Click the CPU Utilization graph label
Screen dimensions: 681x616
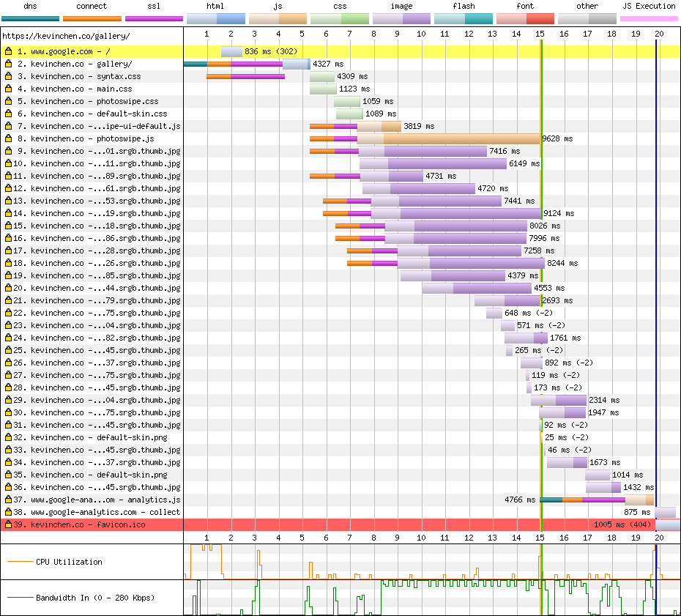(x=69, y=563)
